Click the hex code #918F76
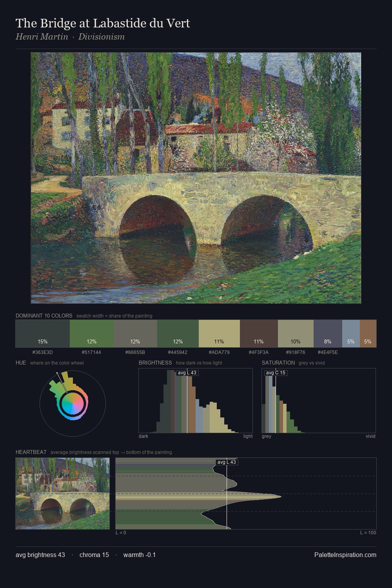 point(296,352)
